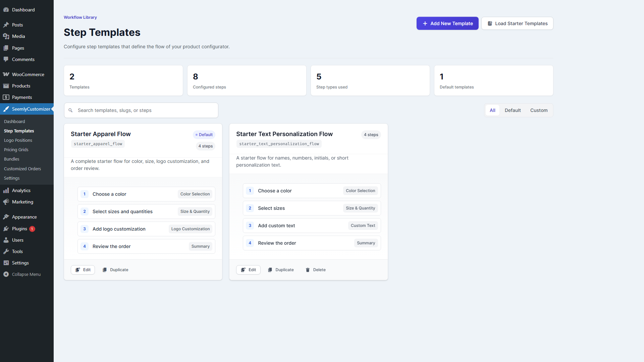Click the Payments dollar icon
This screenshot has height=362, width=644.
[x=6, y=97]
